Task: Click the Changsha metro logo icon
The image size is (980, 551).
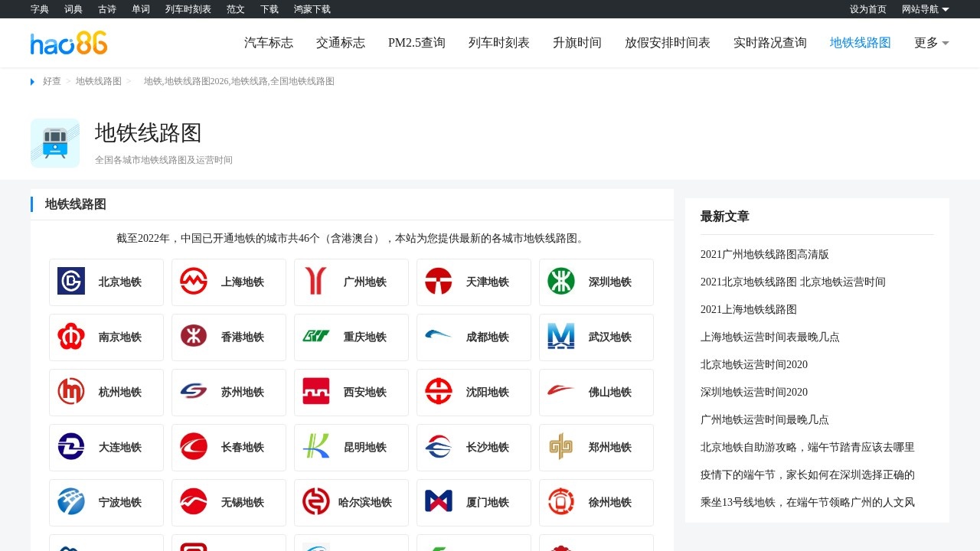Action: 439,447
